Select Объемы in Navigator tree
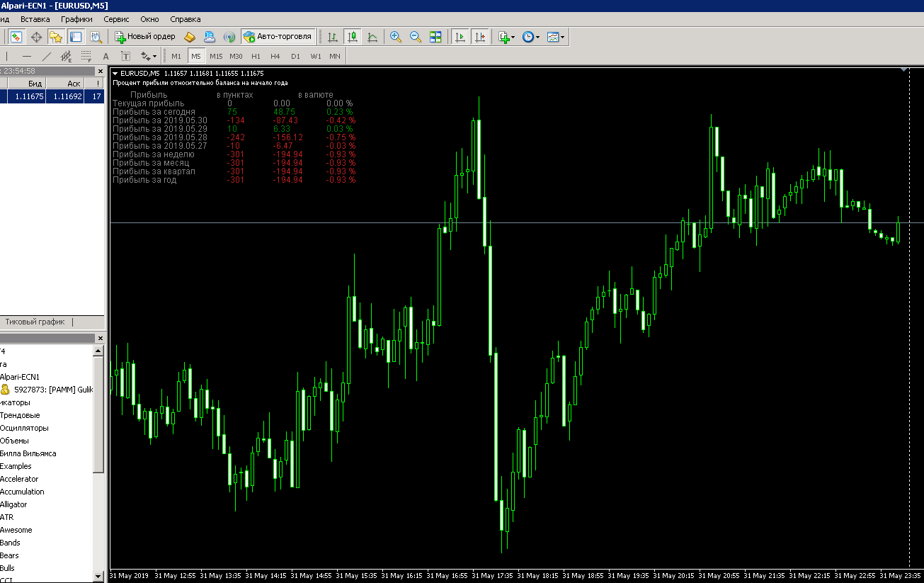Screen dimensions: 924x583 click(x=14, y=441)
